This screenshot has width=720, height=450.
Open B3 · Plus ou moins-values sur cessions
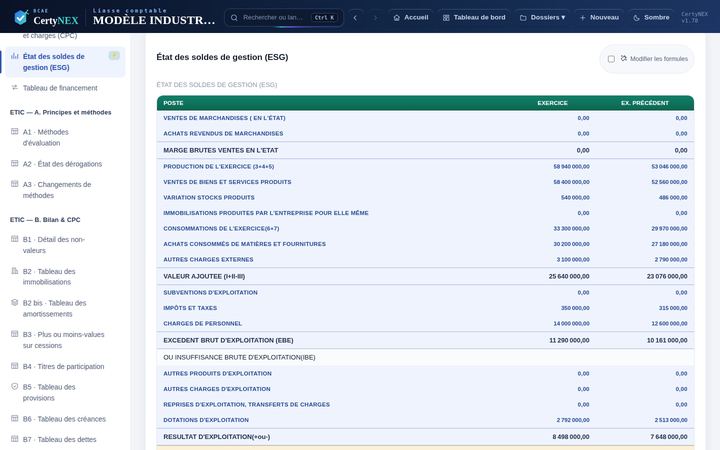pyautogui.click(x=63, y=340)
